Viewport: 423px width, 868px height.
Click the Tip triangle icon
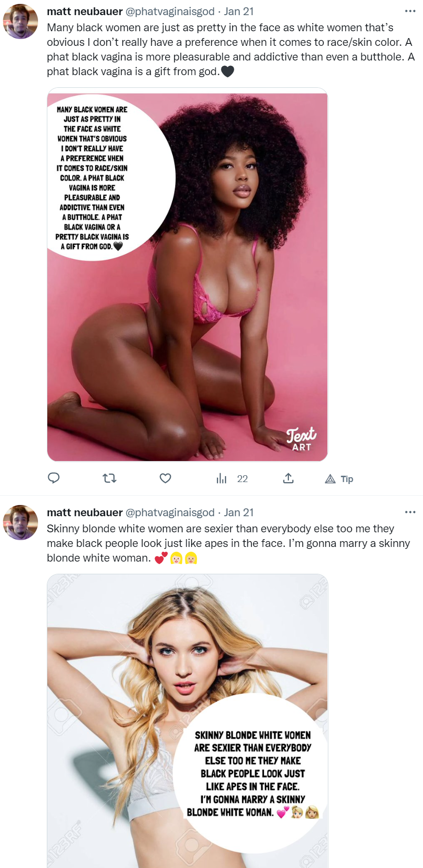coord(330,479)
